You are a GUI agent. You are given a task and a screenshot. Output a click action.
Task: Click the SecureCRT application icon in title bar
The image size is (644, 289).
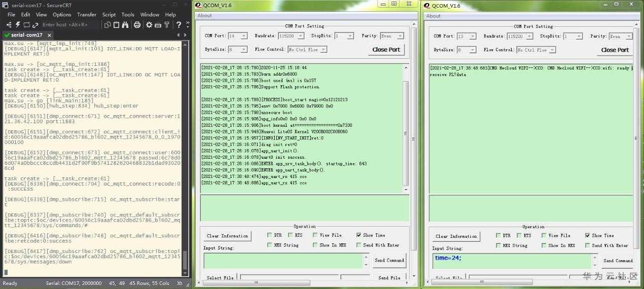[6, 5]
